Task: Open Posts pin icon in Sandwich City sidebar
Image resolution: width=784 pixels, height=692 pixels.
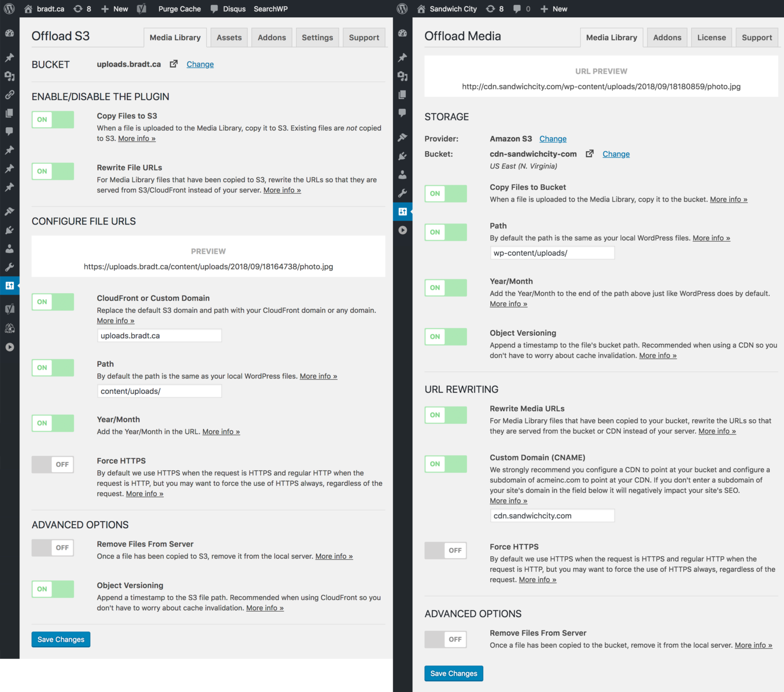Action: (402, 57)
